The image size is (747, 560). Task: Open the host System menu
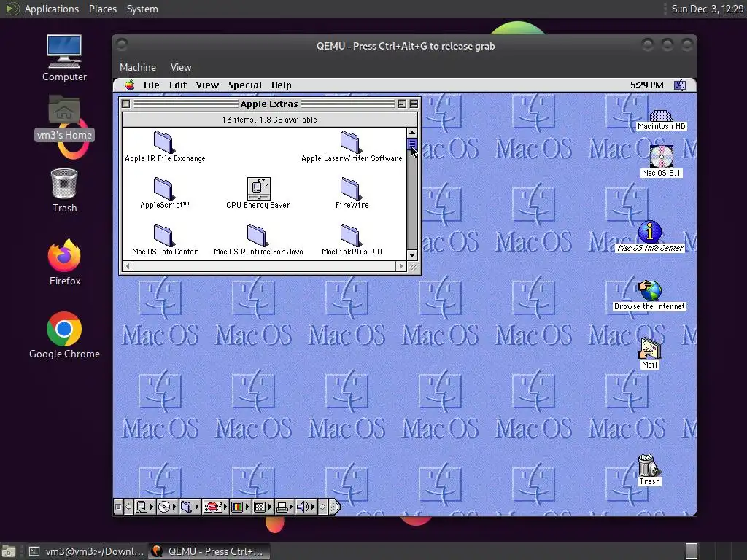(142, 9)
